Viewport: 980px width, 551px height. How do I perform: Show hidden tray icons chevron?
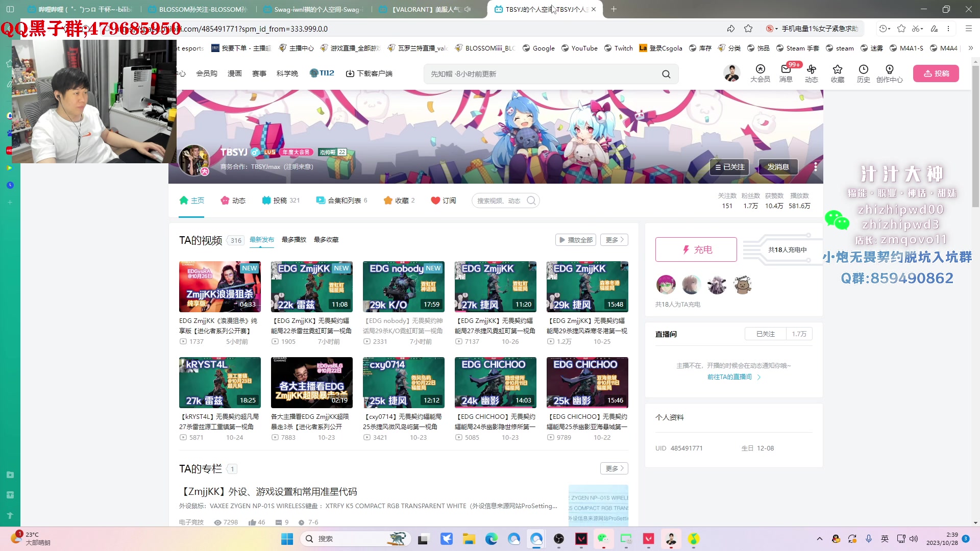point(820,539)
